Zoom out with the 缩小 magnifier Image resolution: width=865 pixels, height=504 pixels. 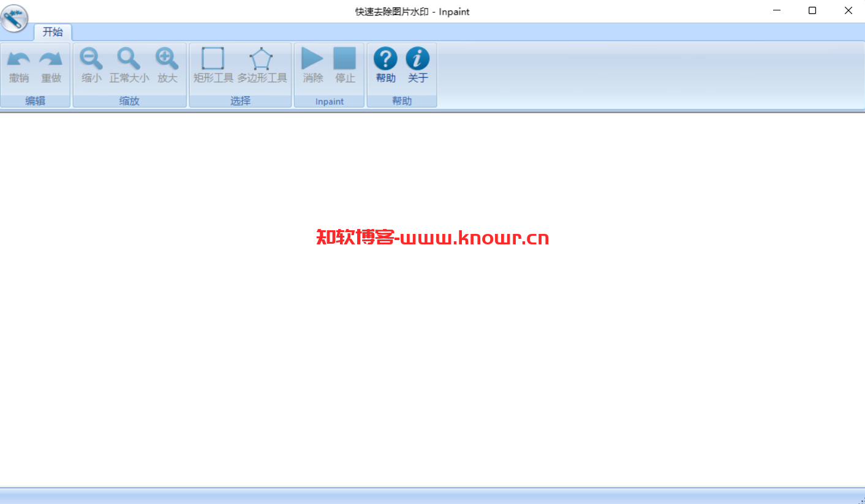point(91,59)
